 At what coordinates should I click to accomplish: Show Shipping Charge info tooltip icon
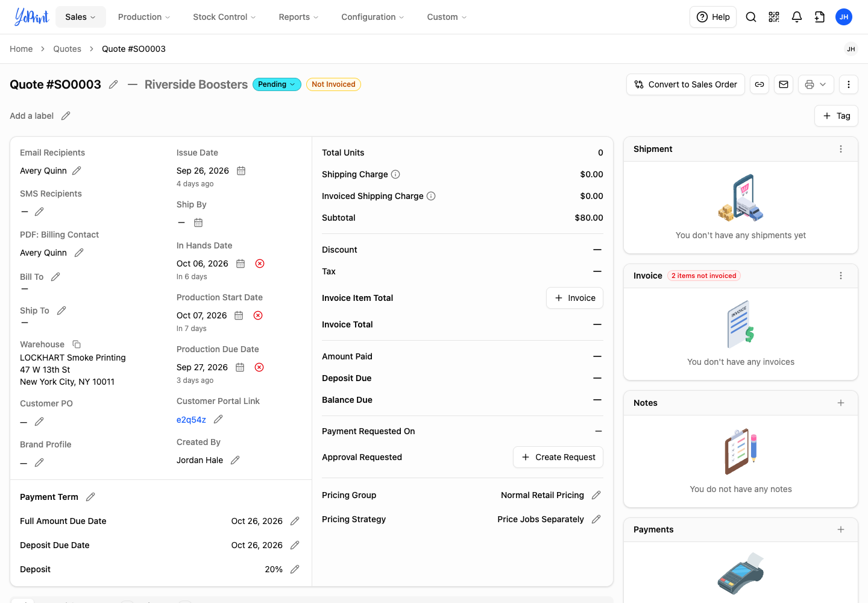click(x=395, y=174)
